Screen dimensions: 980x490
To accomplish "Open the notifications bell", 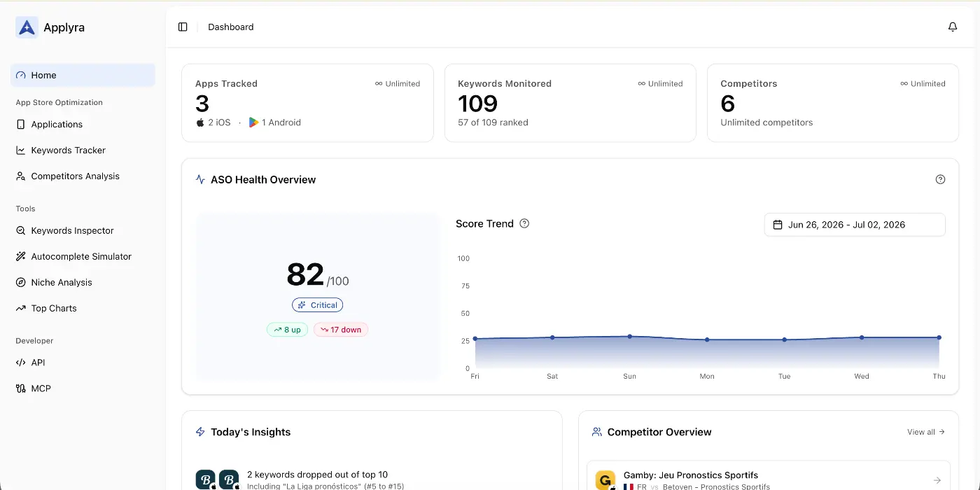I will point(953,27).
